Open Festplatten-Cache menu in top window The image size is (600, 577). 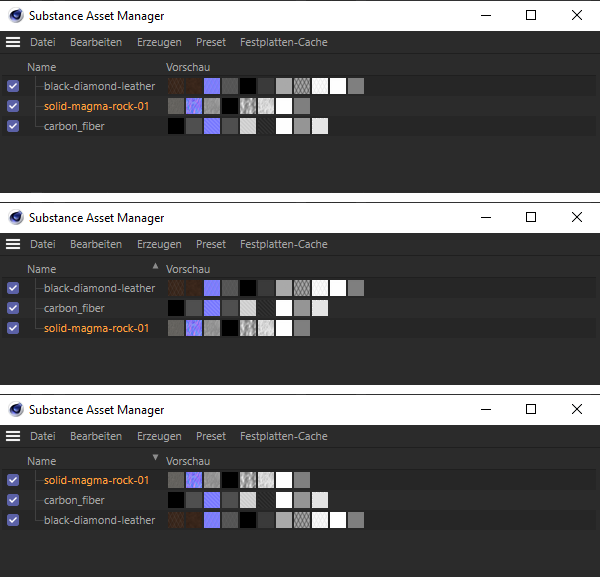click(x=284, y=42)
